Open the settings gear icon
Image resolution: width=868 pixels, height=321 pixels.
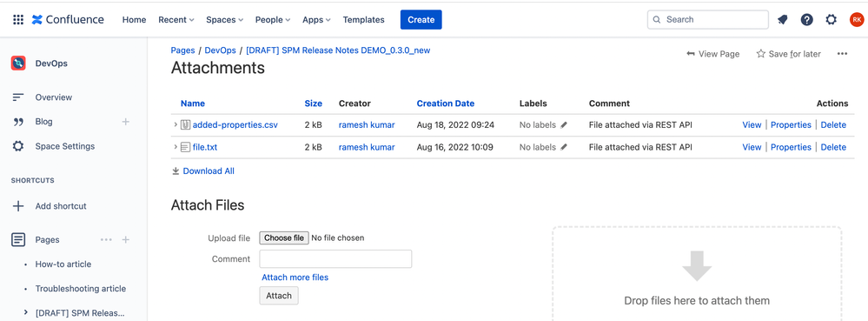831,19
